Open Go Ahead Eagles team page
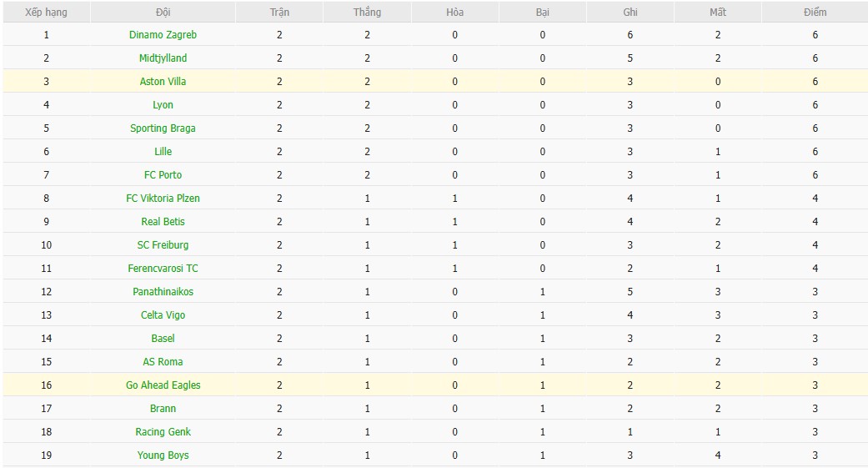868x468 pixels. point(163,385)
